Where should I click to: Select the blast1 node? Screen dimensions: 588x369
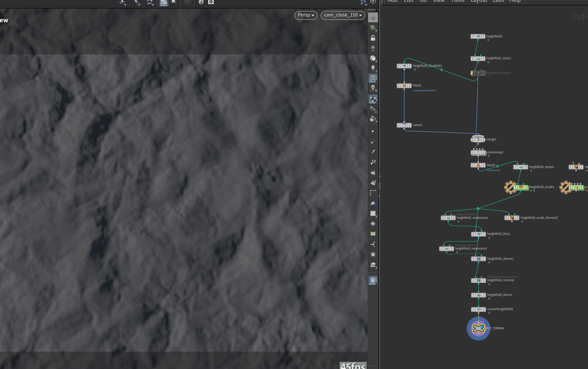(x=404, y=86)
